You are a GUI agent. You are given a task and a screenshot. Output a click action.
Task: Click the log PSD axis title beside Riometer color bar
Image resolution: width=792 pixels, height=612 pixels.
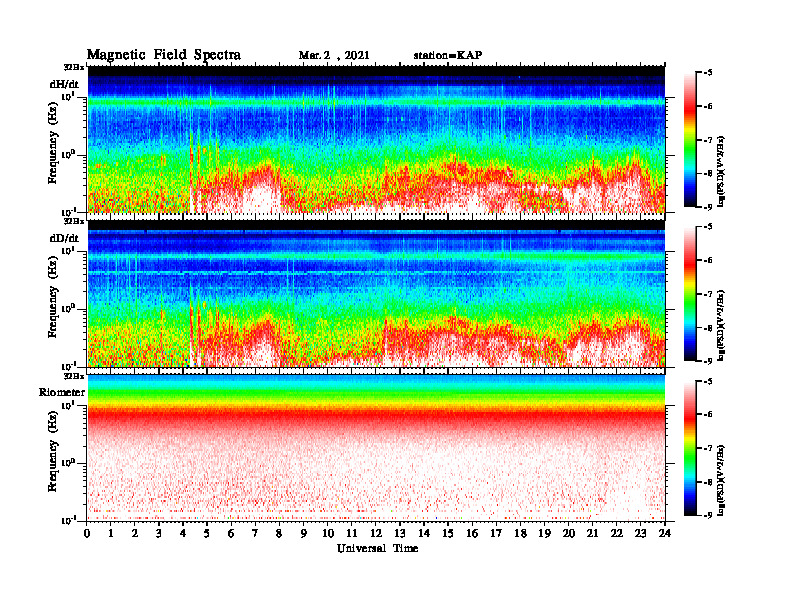tap(721, 479)
